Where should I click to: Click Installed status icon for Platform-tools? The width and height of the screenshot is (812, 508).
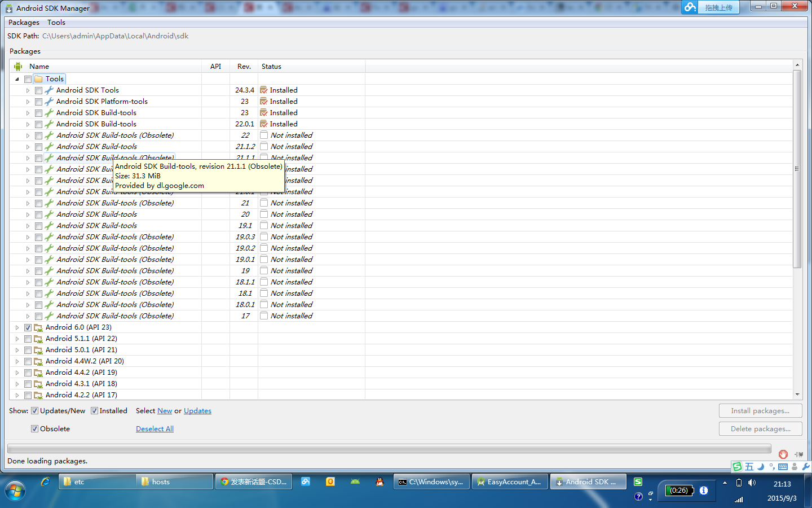point(263,102)
